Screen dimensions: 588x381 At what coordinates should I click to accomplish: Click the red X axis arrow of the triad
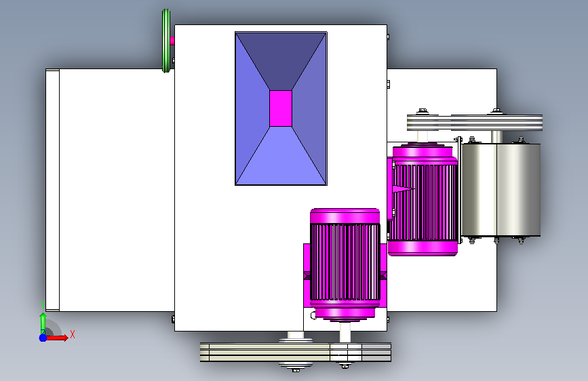pyautogui.click(x=57, y=338)
